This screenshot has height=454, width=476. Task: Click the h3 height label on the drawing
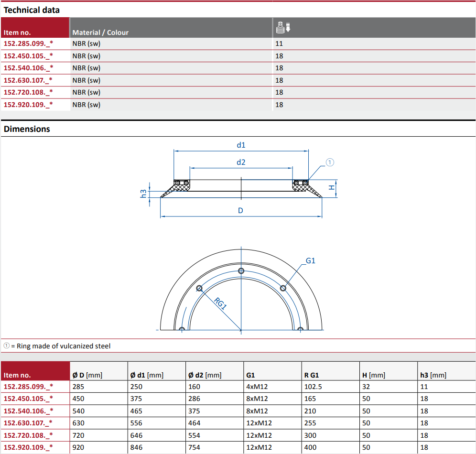[143, 194]
